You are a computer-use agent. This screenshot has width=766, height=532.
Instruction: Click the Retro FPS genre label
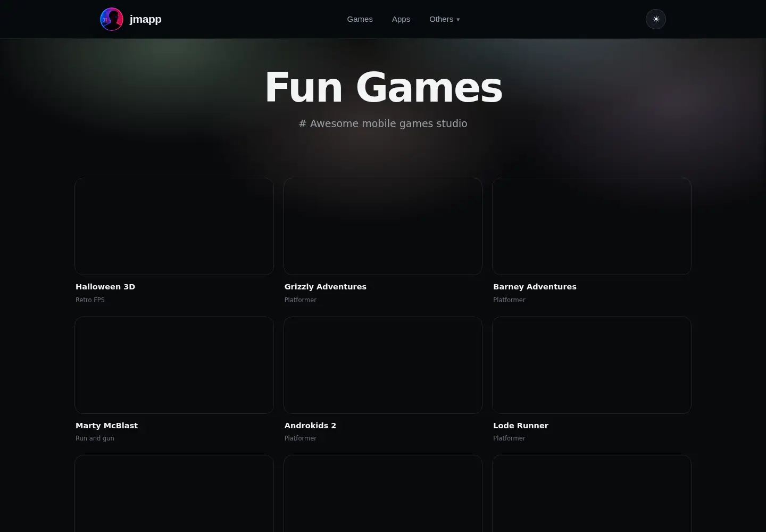coord(90,300)
